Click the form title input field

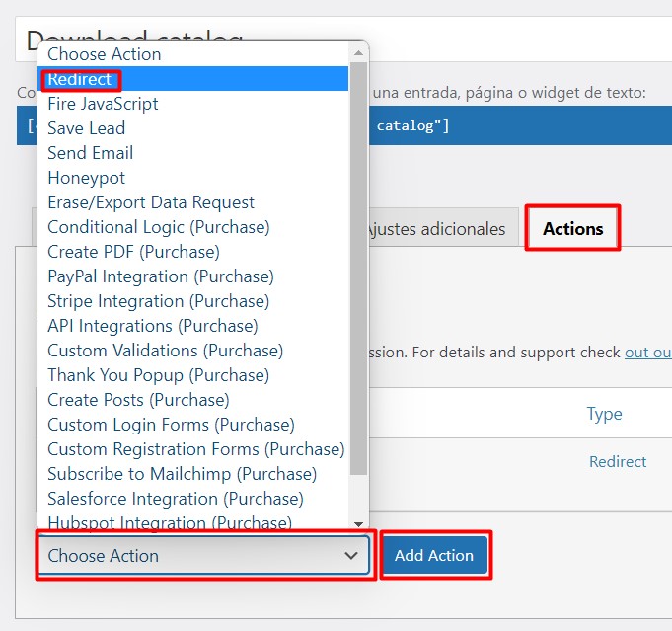513,40
